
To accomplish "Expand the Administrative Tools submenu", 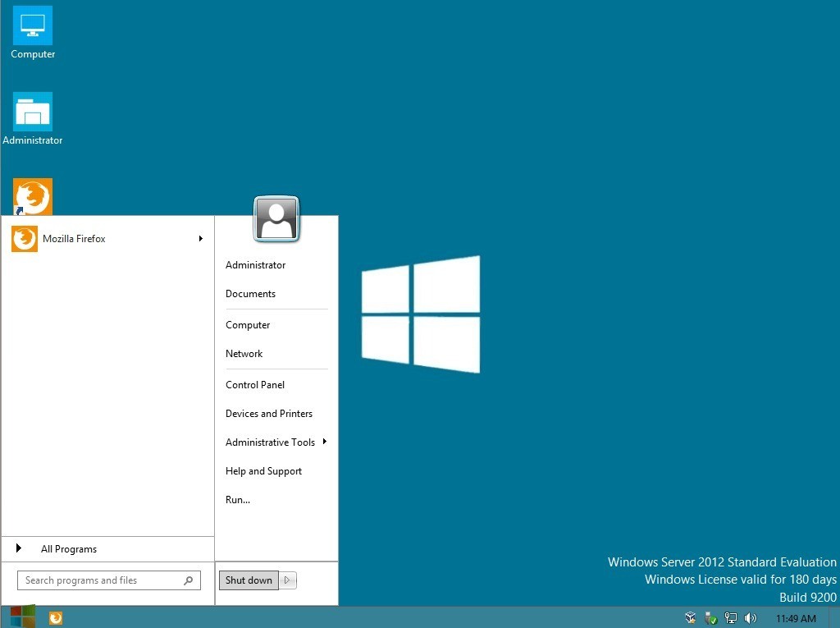I will 325,442.
